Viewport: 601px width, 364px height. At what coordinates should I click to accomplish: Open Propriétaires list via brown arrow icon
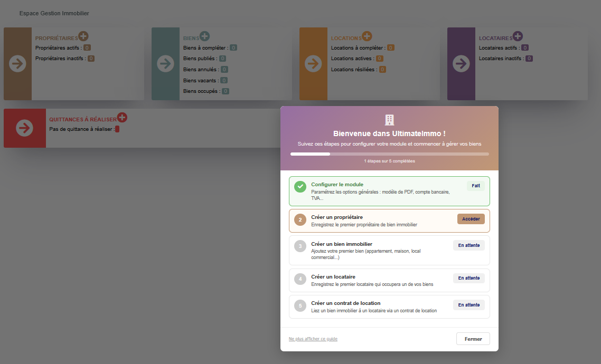[17, 63]
